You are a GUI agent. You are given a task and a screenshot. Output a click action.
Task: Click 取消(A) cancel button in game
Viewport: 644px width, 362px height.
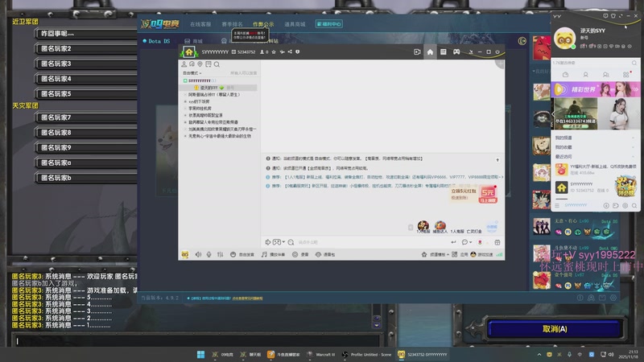tap(555, 329)
